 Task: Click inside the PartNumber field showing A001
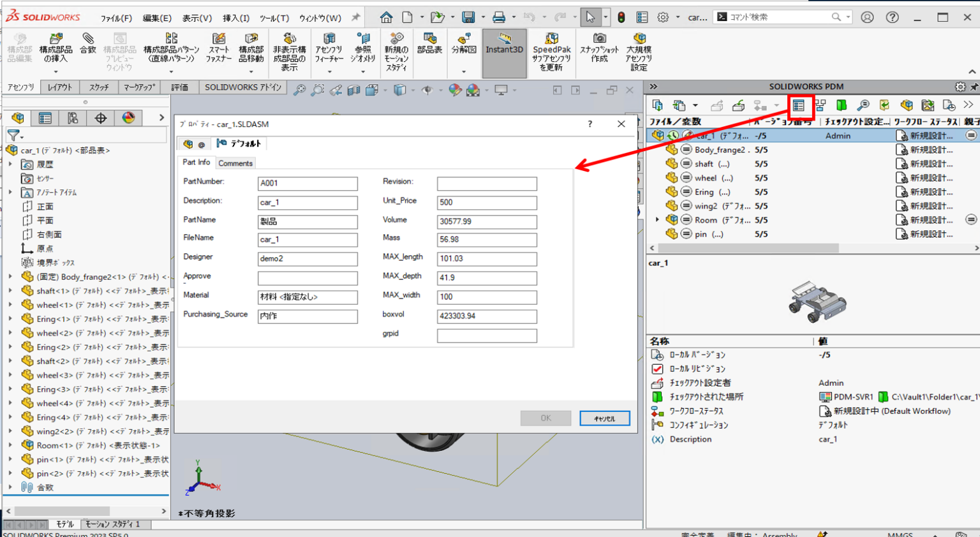point(308,183)
